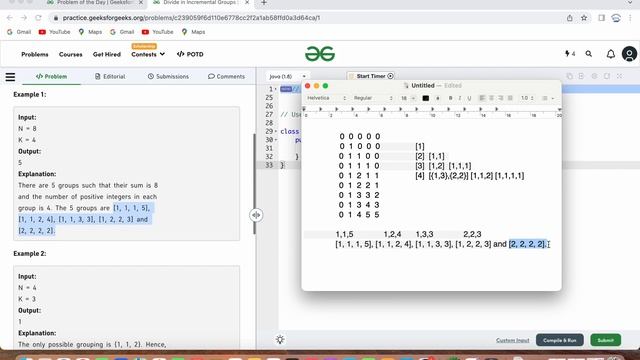Open the notifications bell

pos(611,54)
